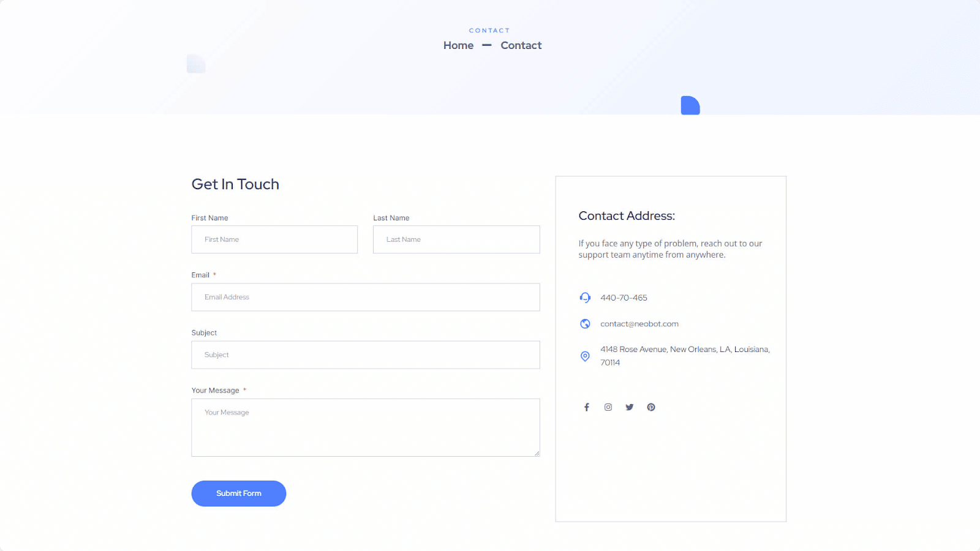Go to Home breadcrumb link
Viewport: 980px width, 551px height.
(458, 45)
